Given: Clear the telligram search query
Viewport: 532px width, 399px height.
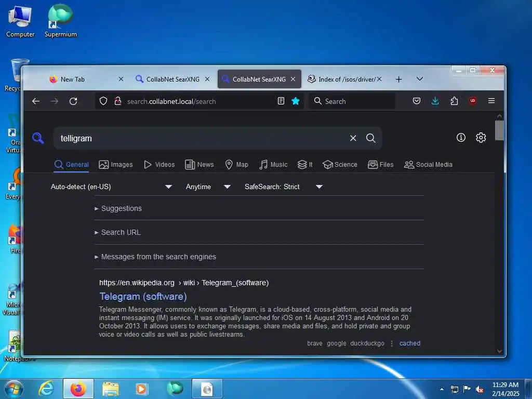Looking at the screenshot, I should pos(353,138).
